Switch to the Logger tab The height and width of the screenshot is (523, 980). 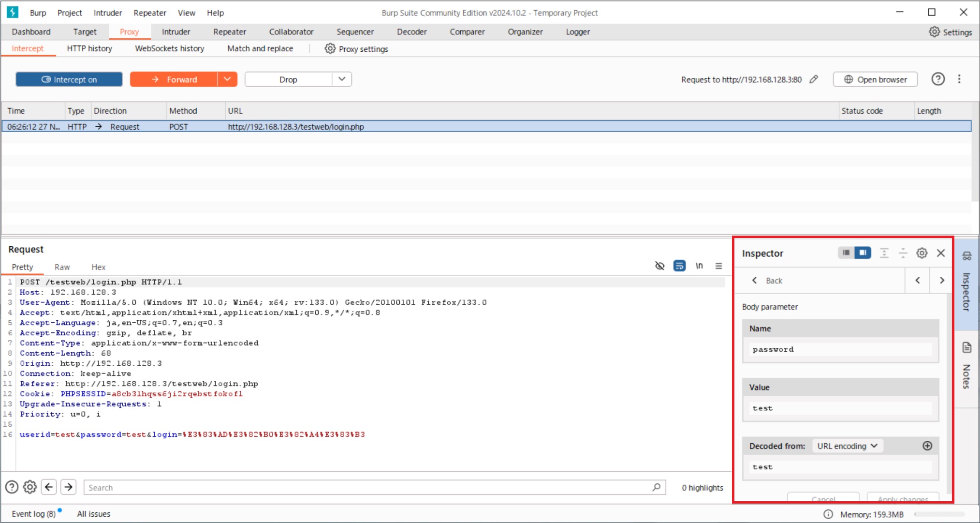coord(578,32)
